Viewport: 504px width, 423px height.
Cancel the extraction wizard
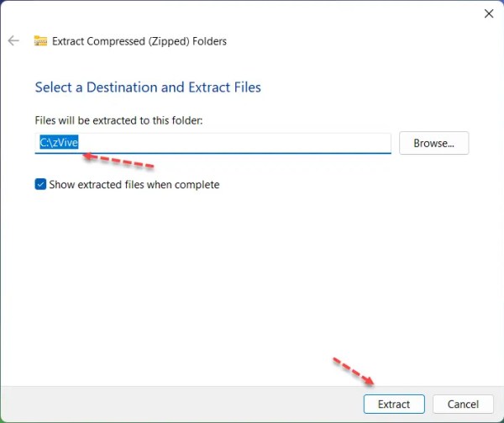click(463, 404)
